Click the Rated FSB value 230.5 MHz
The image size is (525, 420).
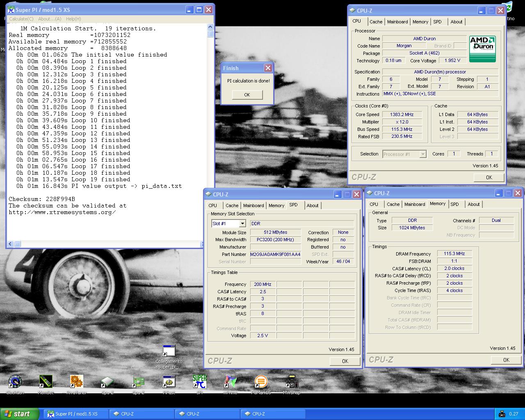click(402, 136)
